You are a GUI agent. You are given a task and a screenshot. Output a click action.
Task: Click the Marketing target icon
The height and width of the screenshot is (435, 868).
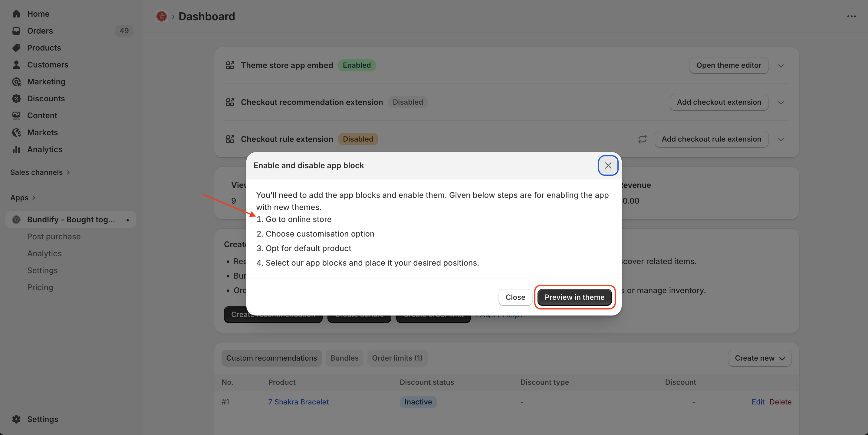[16, 81]
